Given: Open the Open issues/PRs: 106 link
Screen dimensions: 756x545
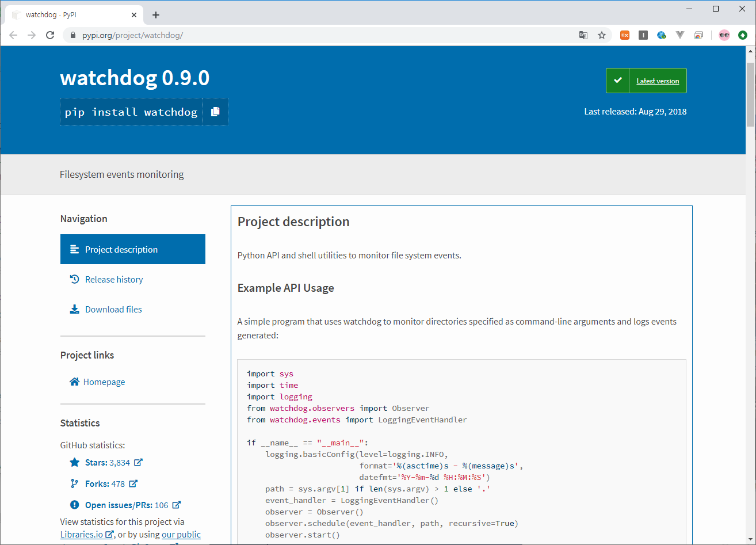Looking at the screenshot, I should click(127, 505).
